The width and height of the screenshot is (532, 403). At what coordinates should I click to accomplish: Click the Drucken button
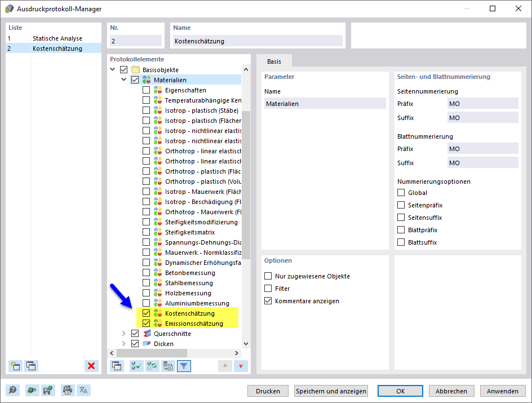[x=268, y=391]
